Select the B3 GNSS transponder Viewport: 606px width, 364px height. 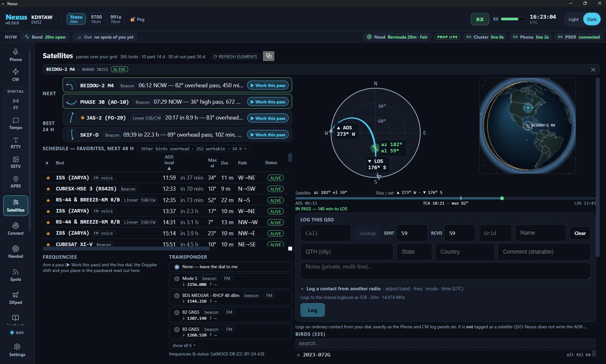(x=230, y=332)
